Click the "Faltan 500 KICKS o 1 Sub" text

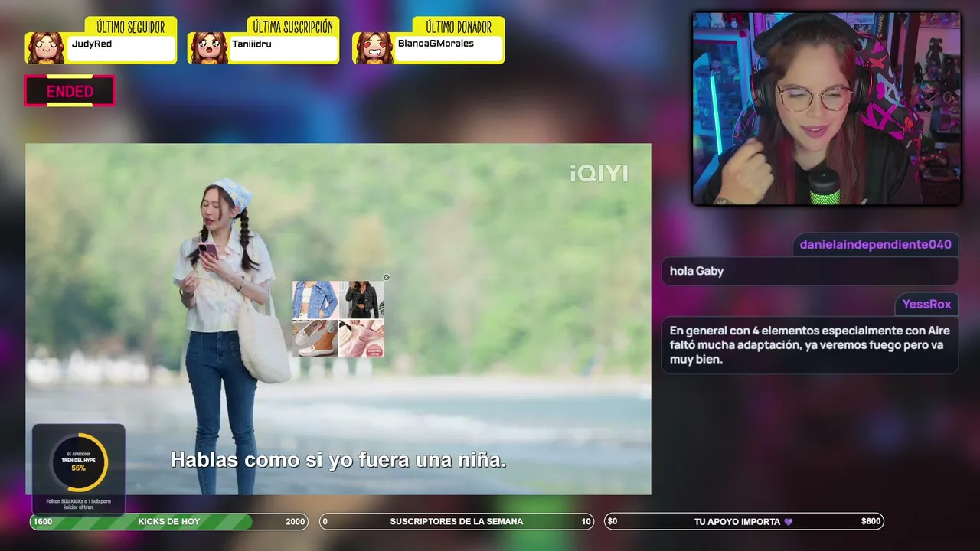point(79,504)
